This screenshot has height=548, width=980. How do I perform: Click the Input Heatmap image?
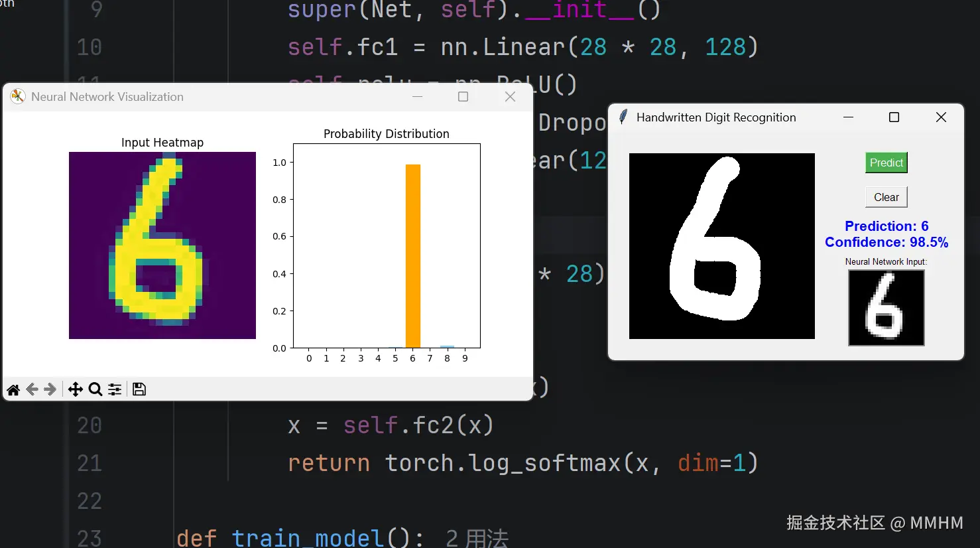[162, 245]
